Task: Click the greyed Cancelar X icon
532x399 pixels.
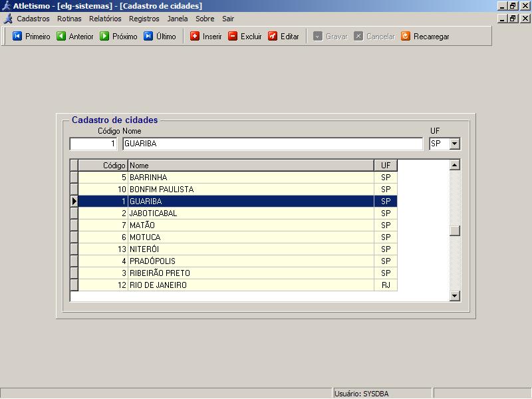Action: [x=358, y=36]
